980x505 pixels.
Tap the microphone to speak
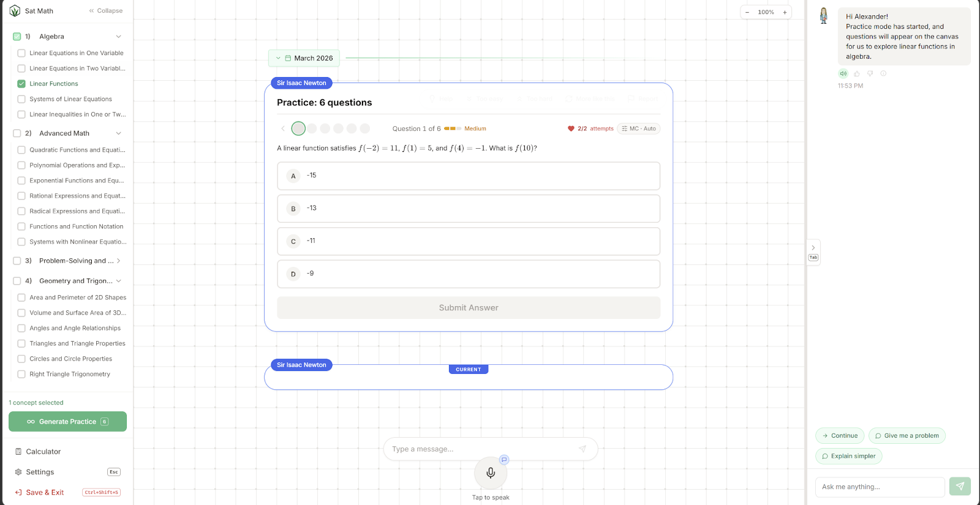pos(491,473)
